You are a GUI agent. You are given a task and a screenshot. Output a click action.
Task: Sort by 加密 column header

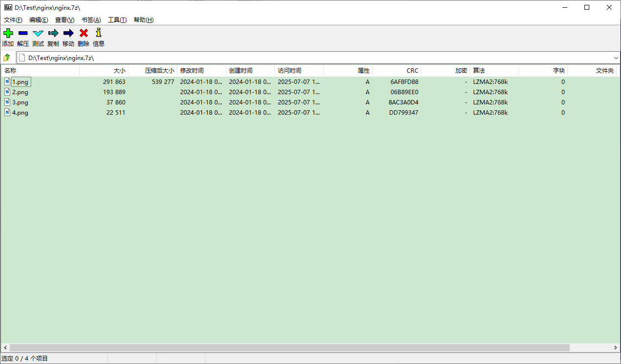pyautogui.click(x=445, y=71)
